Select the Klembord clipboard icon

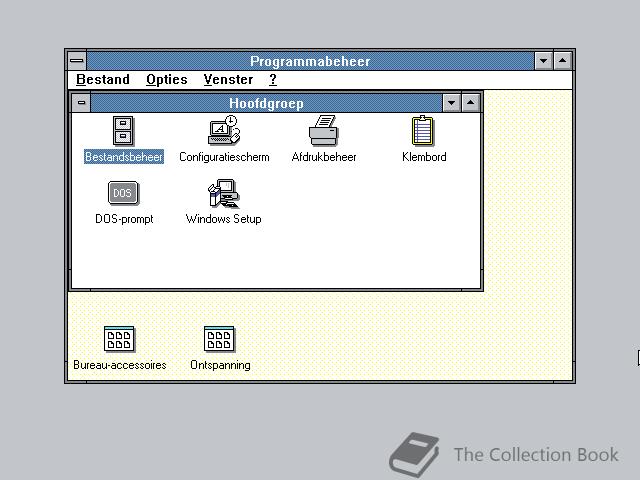pos(423,131)
